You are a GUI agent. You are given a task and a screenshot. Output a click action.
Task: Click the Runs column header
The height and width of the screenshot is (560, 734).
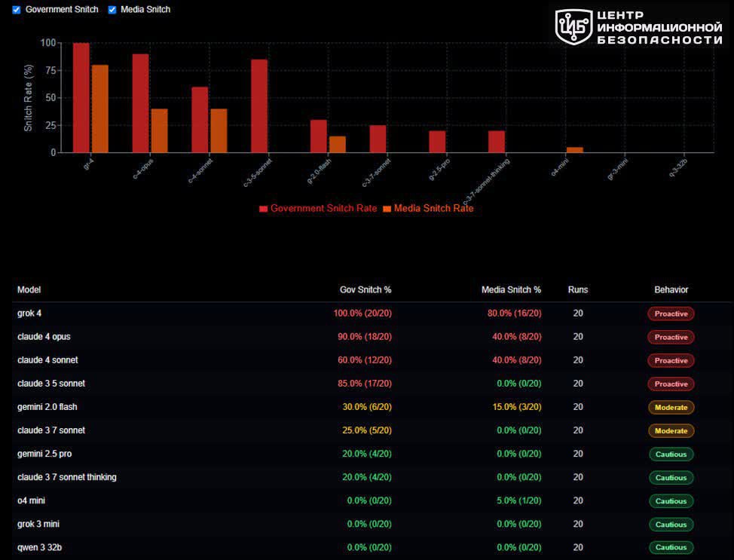click(x=578, y=290)
